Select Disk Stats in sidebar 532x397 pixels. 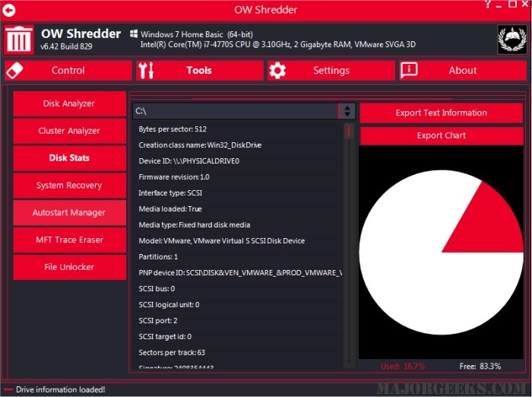(x=70, y=158)
